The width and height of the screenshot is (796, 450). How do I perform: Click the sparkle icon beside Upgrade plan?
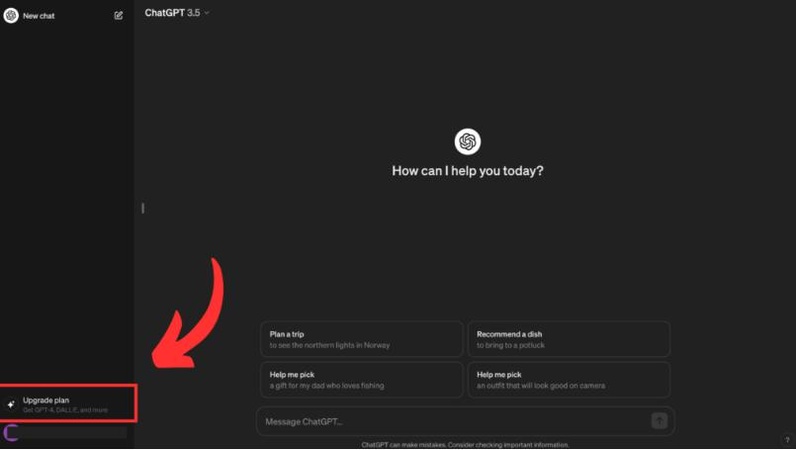click(11, 404)
